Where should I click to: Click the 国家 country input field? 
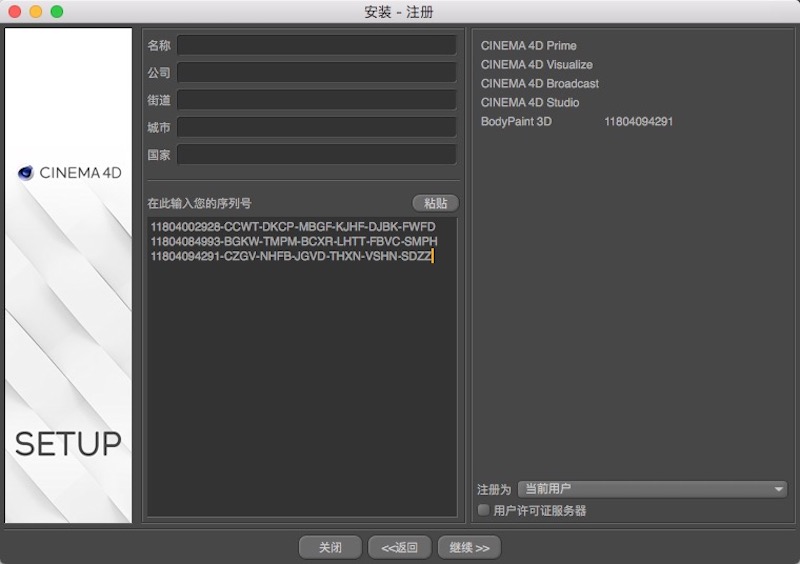pos(316,155)
